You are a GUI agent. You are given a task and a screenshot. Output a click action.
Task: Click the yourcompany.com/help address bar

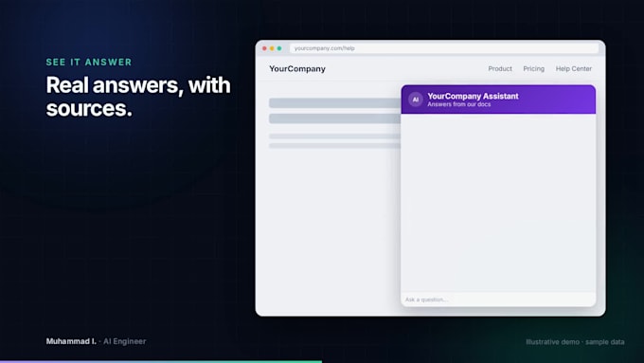(444, 48)
